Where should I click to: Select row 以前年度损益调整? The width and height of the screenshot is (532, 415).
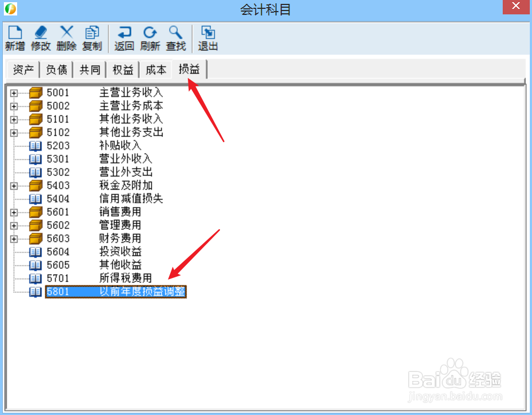pyautogui.click(x=115, y=292)
